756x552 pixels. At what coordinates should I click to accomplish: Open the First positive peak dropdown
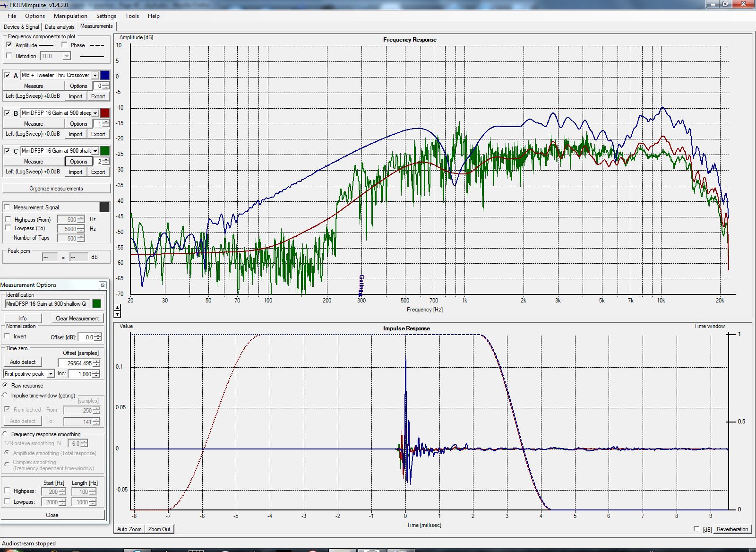coord(51,374)
